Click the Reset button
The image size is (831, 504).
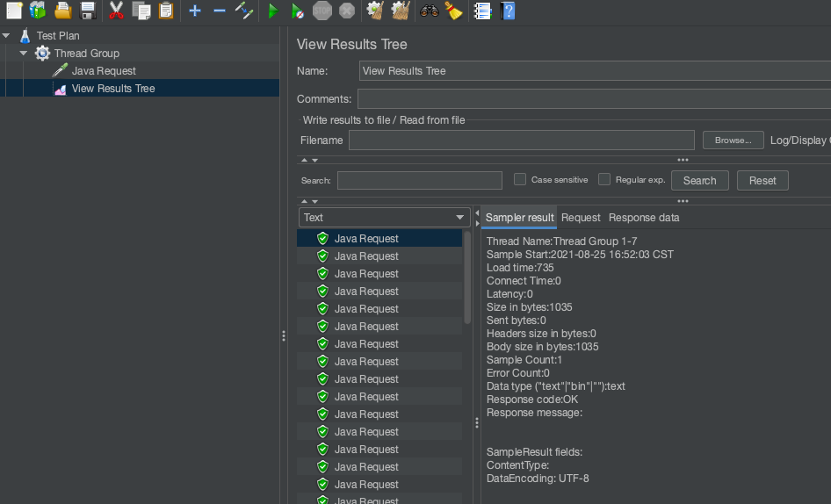click(762, 180)
